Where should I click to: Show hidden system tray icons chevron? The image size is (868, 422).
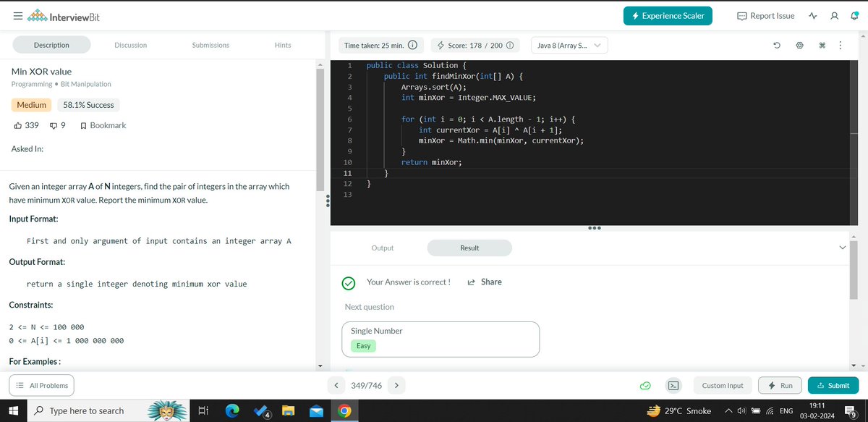[727, 410]
